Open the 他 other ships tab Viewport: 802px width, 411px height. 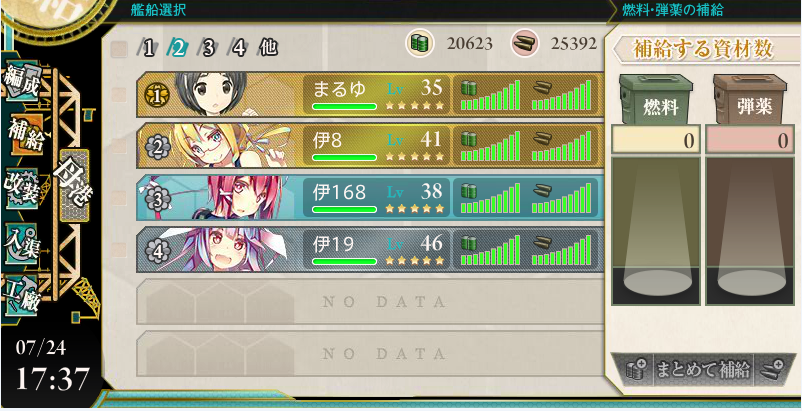pyautogui.click(x=269, y=48)
